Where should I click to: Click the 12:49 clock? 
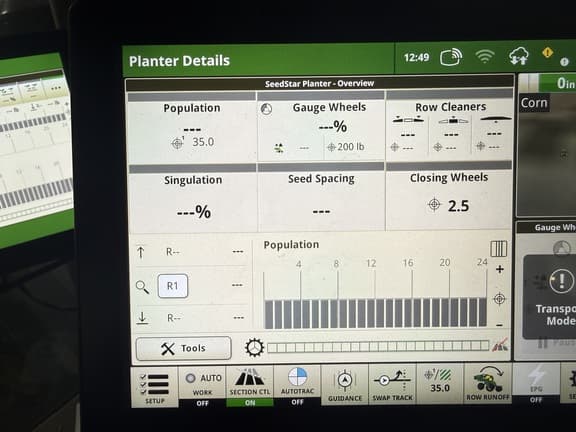(x=417, y=57)
